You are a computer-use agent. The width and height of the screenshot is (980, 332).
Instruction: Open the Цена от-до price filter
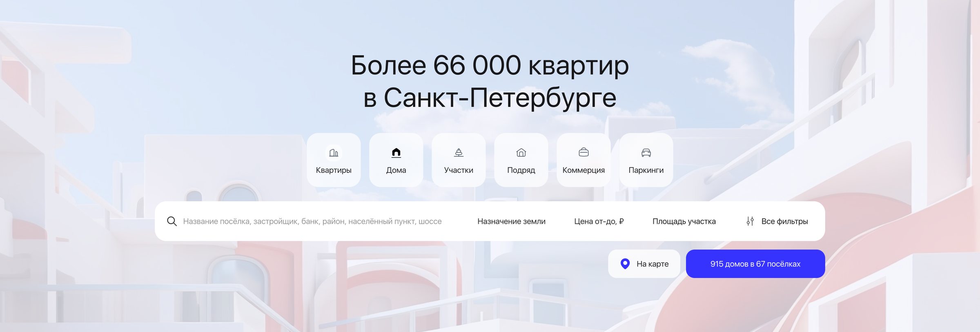pyautogui.click(x=599, y=221)
